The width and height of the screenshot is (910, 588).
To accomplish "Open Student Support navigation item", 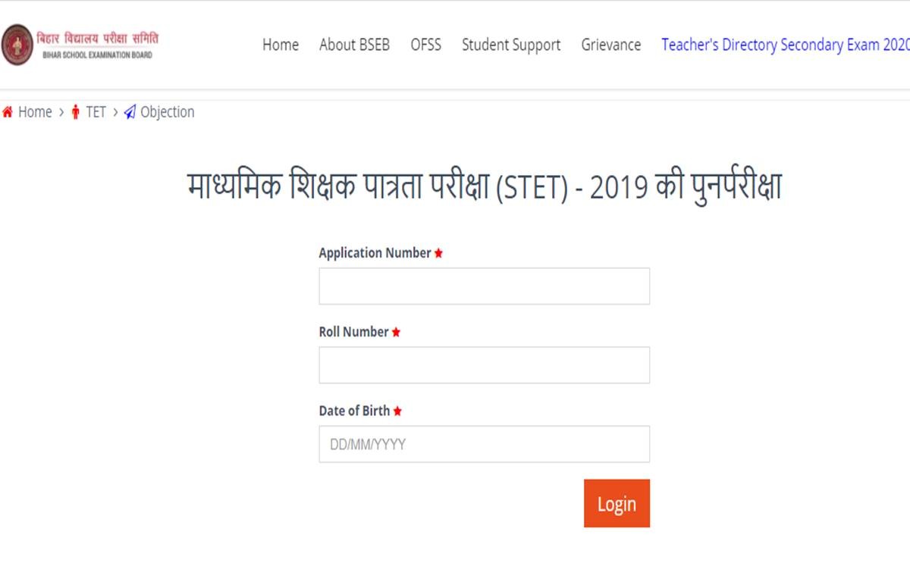I will (511, 45).
